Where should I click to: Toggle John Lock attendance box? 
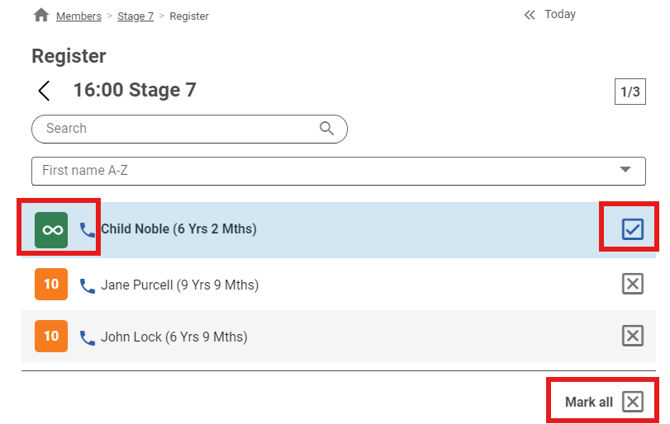click(x=632, y=336)
